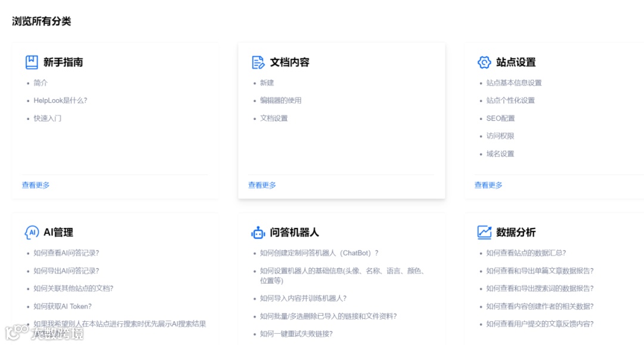Open the SEO配置 article
The width and height of the screenshot is (644, 345).
pos(501,118)
